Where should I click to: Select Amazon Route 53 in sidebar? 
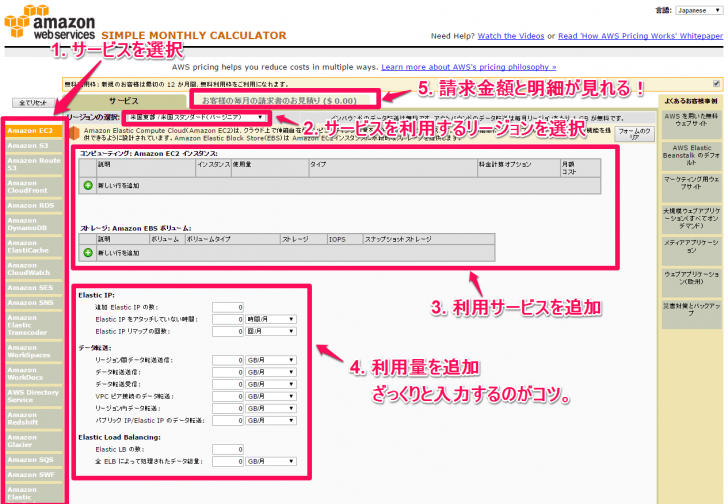(34, 164)
